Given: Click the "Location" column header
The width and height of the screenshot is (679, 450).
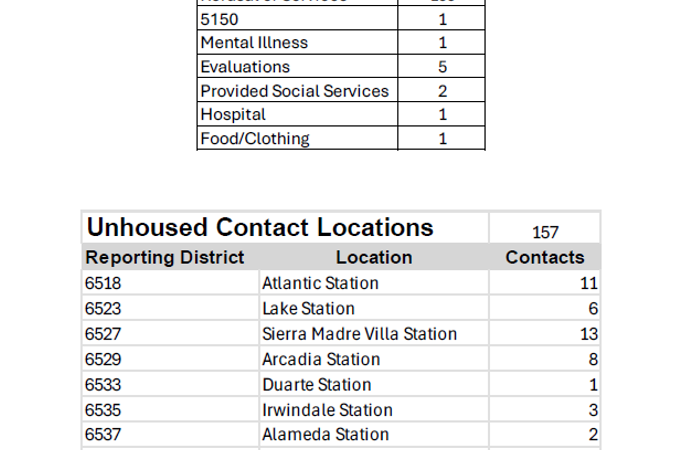Looking at the screenshot, I should [x=374, y=257].
